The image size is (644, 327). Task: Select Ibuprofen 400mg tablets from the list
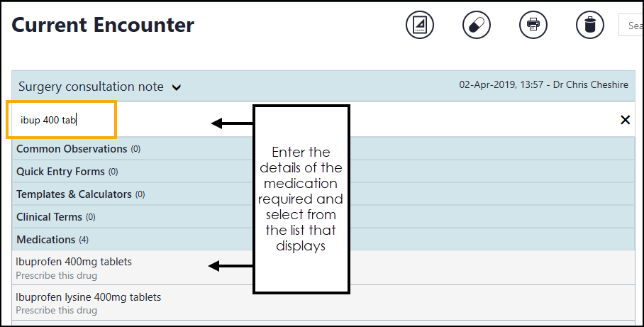pos(74,262)
